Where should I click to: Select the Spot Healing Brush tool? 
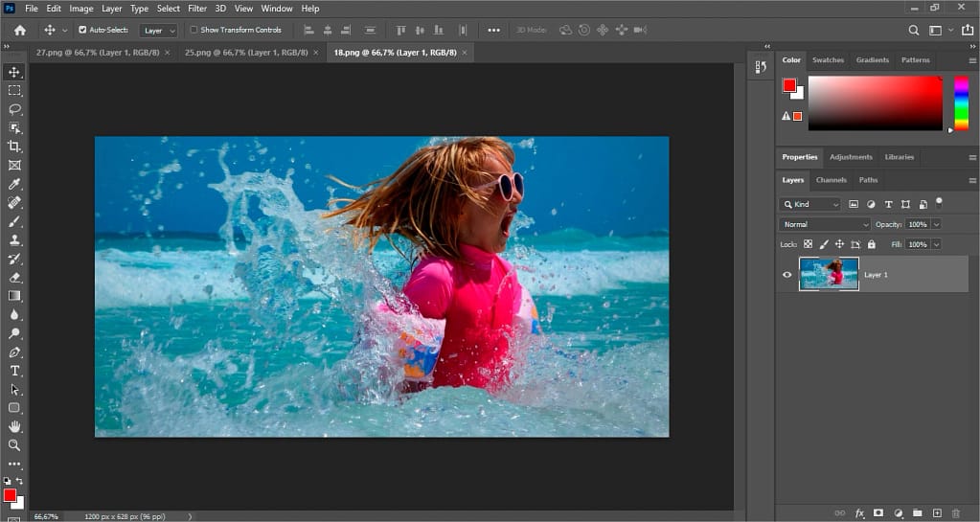pyautogui.click(x=14, y=202)
